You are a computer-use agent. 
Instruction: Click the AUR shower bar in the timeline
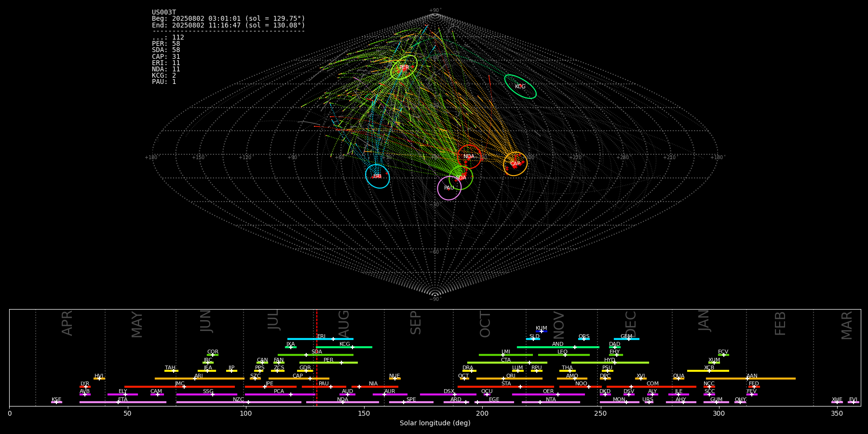tap(390, 394)
